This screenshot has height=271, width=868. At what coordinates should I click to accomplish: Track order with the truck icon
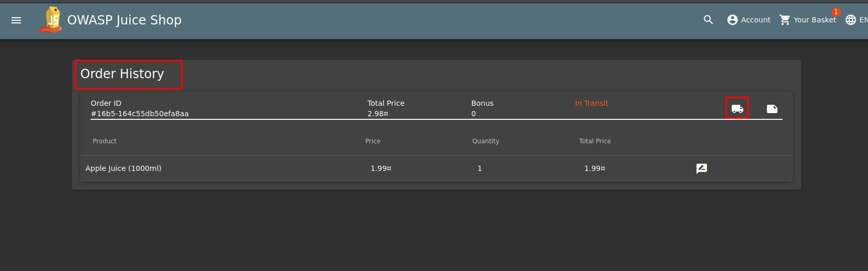(x=737, y=108)
